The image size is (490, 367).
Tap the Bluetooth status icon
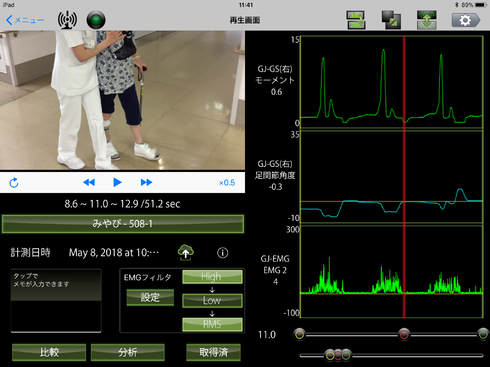[456, 5]
